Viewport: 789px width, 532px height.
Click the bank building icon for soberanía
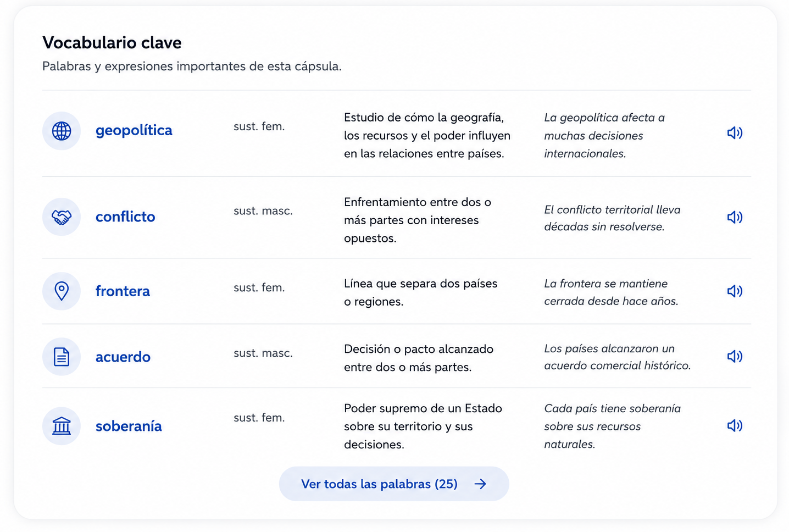(x=62, y=426)
